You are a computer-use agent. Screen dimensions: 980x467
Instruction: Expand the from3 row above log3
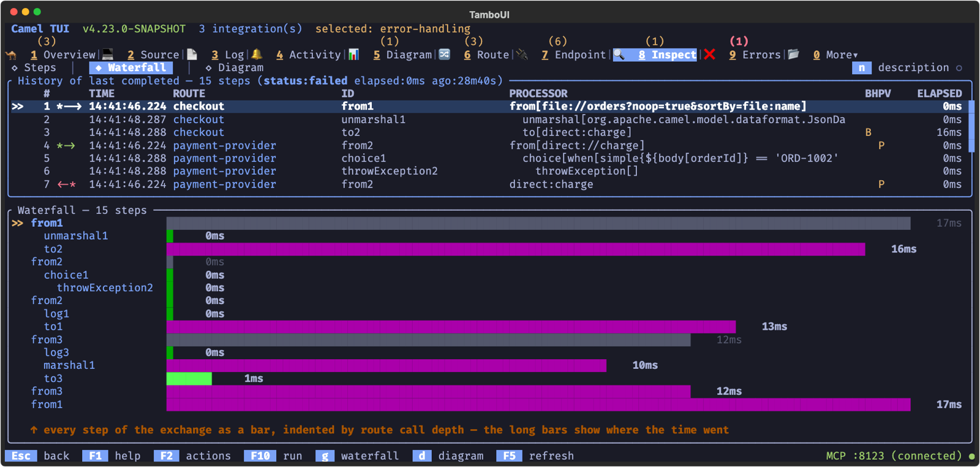[x=47, y=340]
